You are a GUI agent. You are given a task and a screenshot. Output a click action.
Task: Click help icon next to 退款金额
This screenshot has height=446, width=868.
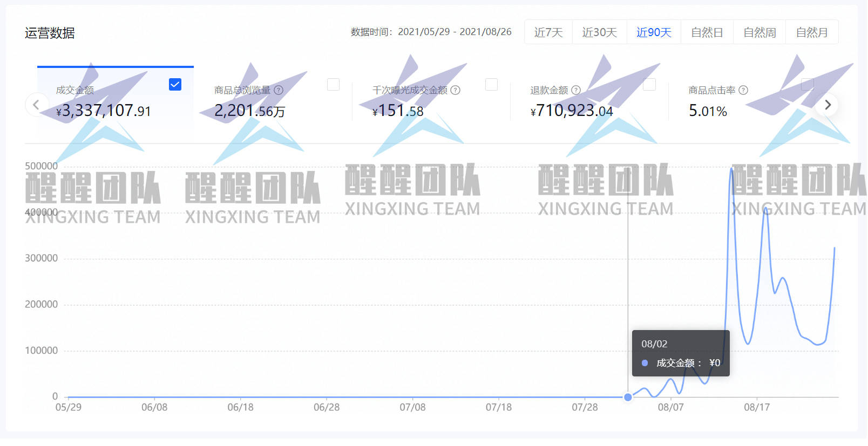(576, 90)
